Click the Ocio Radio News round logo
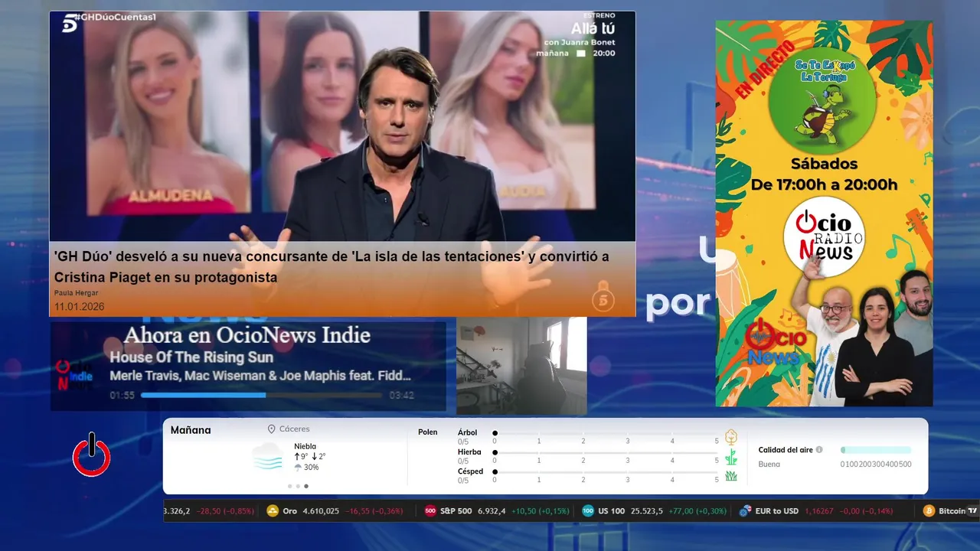The width and height of the screenshot is (980, 551). coord(823,236)
